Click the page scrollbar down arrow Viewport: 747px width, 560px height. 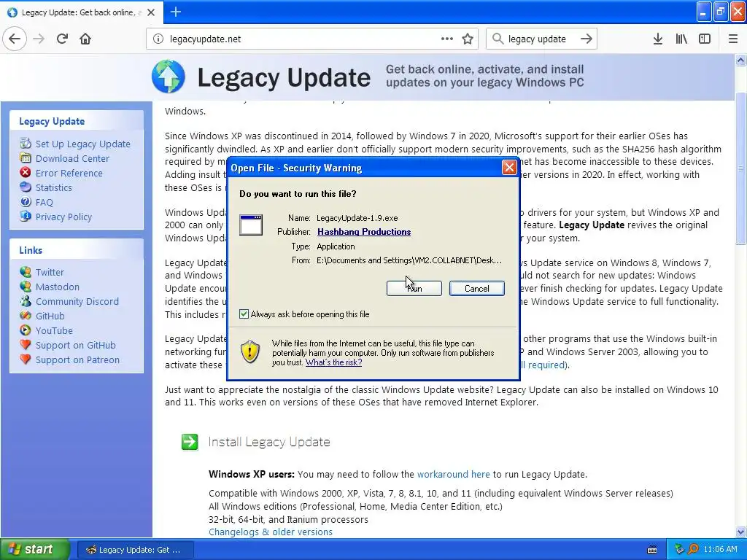click(740, 532)
